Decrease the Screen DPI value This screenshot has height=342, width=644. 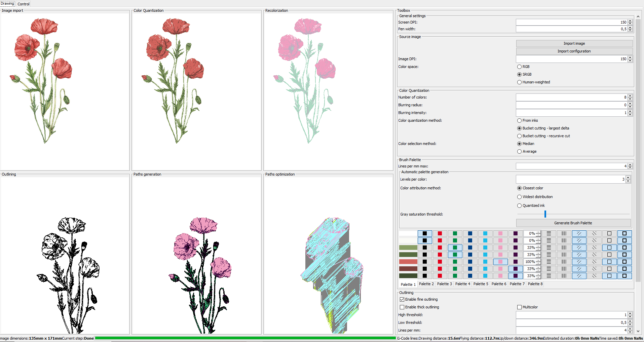630,24
